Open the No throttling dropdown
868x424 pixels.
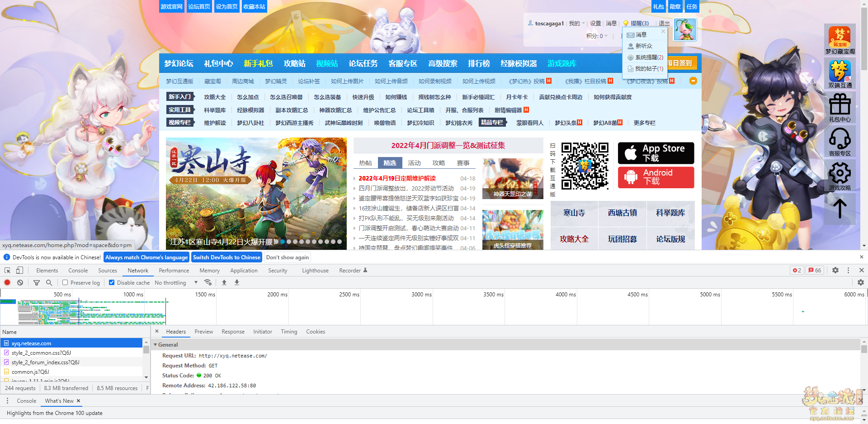pos(176,282)
